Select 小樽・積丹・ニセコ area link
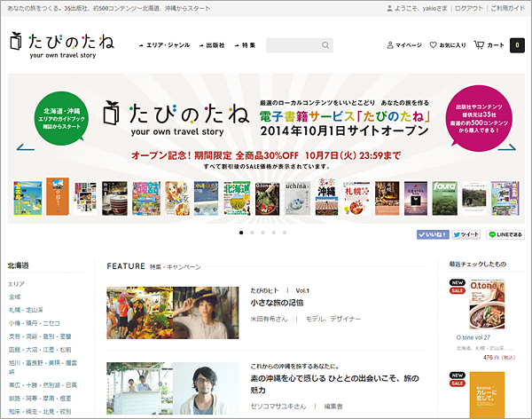The height and width of the screenshot is (419, 532). pos(35,323)
